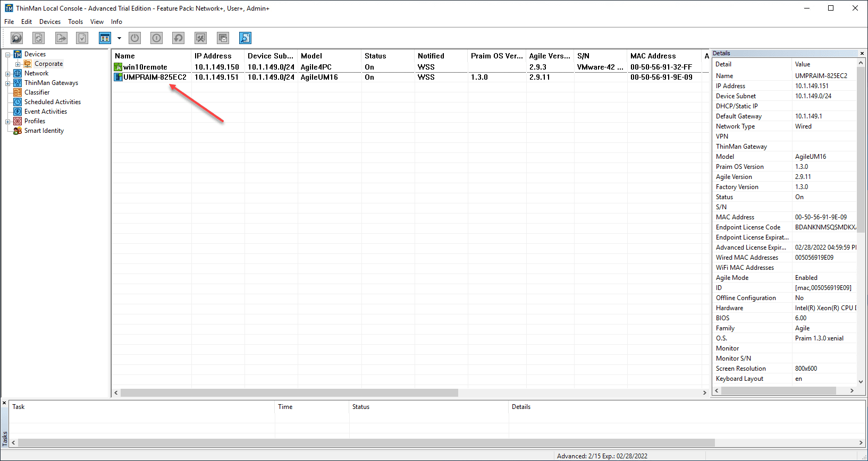Click the win10remote device row icon
Image resolution: width=868 pixels, height=461 pixels.
point(118,67)
